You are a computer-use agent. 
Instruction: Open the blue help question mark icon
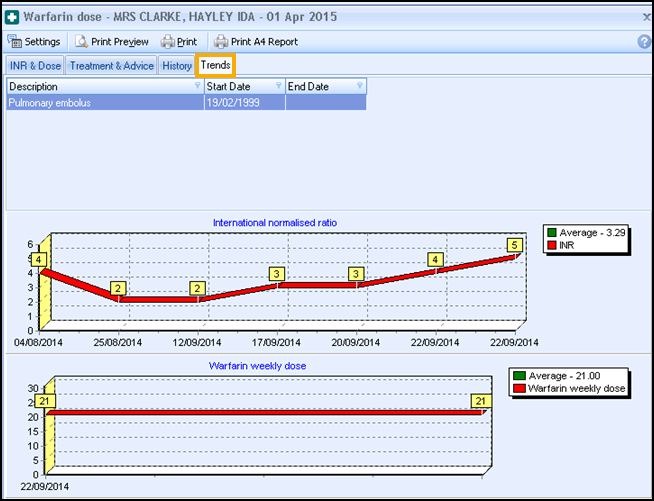[x=644, y=42]
